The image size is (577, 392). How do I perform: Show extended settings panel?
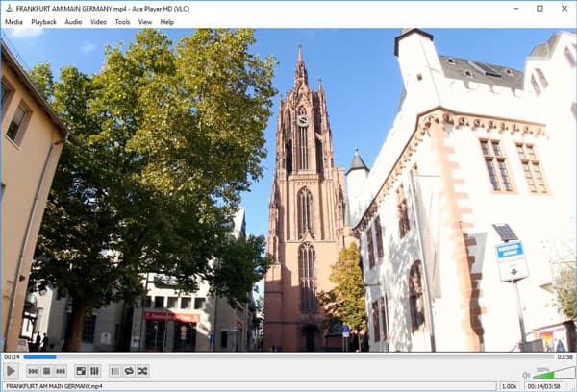coord(94,370)
